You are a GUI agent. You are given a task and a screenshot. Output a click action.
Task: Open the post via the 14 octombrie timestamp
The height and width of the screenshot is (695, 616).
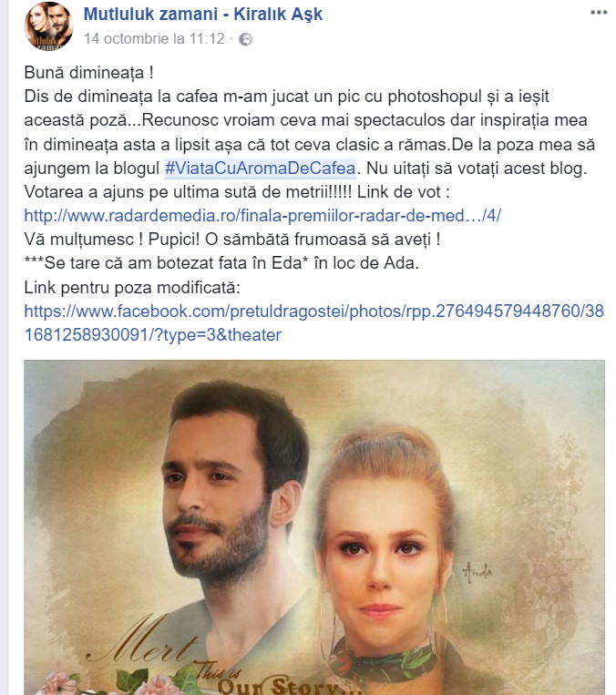154,39
